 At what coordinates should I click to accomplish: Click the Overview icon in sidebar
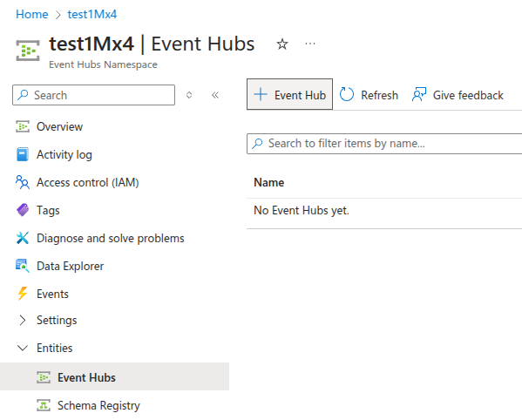[x=23, y=126]
